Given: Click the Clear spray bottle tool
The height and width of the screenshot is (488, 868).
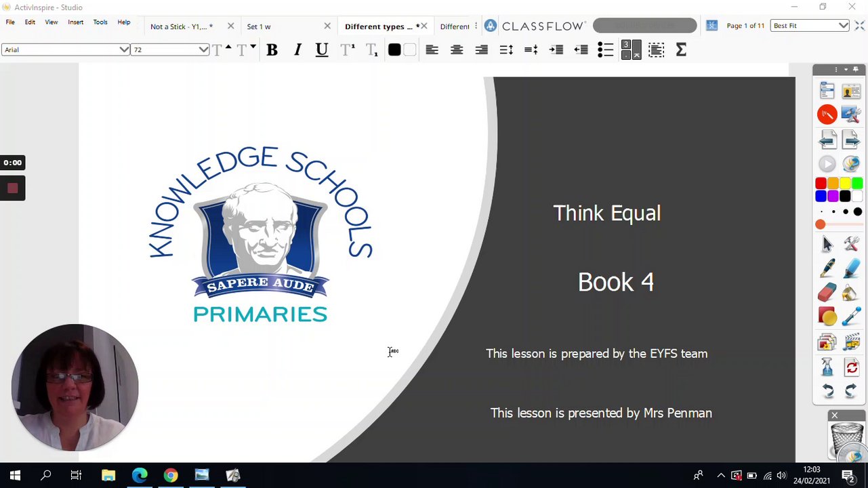Looking at the screenshot, I should [827, 367].
